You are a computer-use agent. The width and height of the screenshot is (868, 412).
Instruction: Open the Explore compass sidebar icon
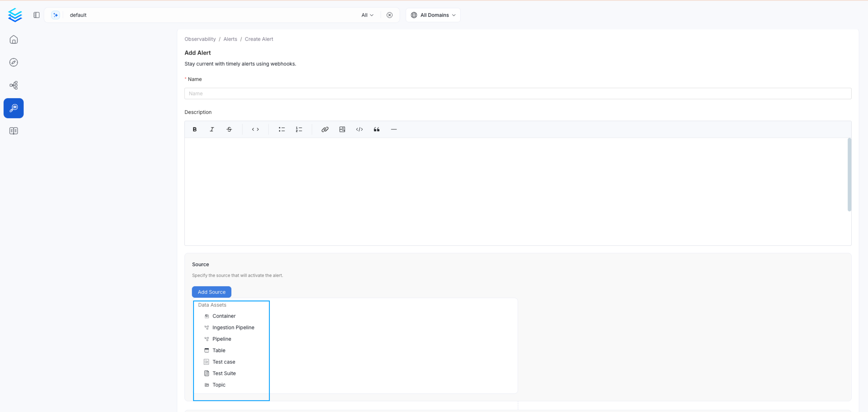[13, 62]
